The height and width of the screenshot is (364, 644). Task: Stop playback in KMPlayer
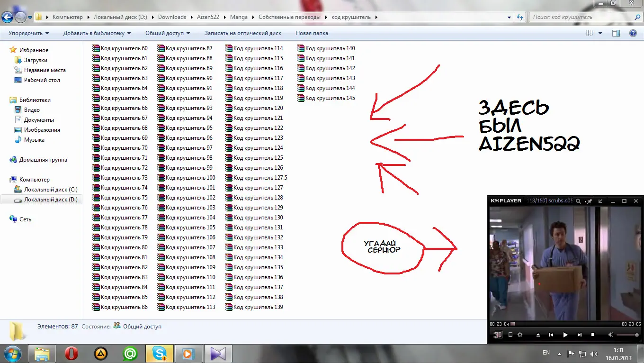[x=592, y=335]
